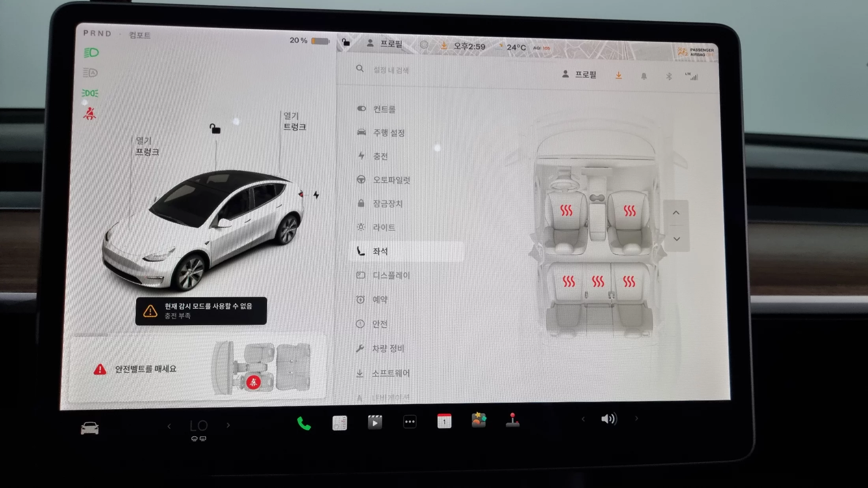Select the 디스플레이 menu item
The width and height of the screenshot is (868, 488).
point(391,276)
